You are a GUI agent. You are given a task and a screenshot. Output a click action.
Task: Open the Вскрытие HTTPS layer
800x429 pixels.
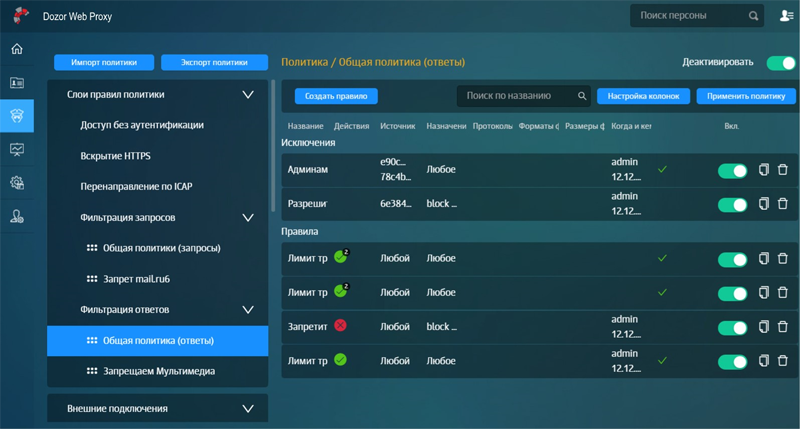coord(115,156)
